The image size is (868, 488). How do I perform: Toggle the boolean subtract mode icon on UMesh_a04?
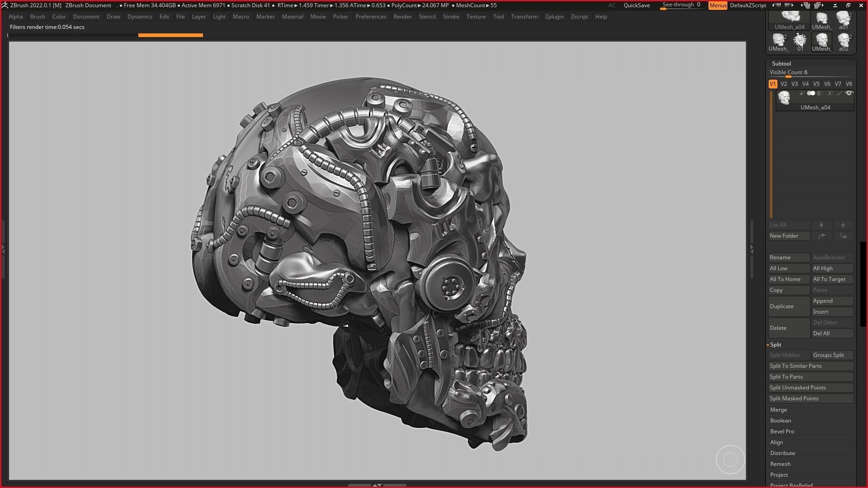(820, 94)
